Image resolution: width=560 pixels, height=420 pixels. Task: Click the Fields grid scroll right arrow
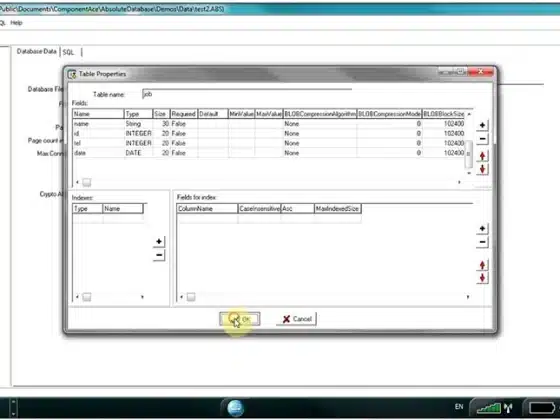pyautogui.click(x=459, y=182)
